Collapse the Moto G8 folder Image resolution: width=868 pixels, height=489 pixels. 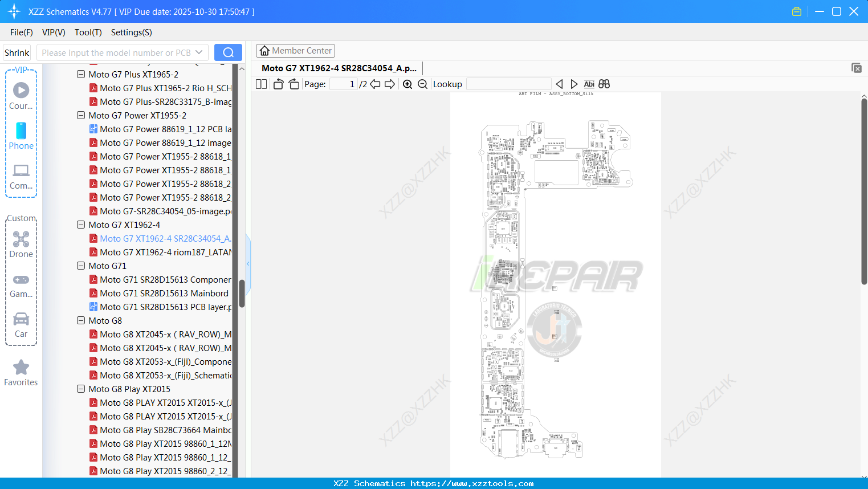click(81, 321)
